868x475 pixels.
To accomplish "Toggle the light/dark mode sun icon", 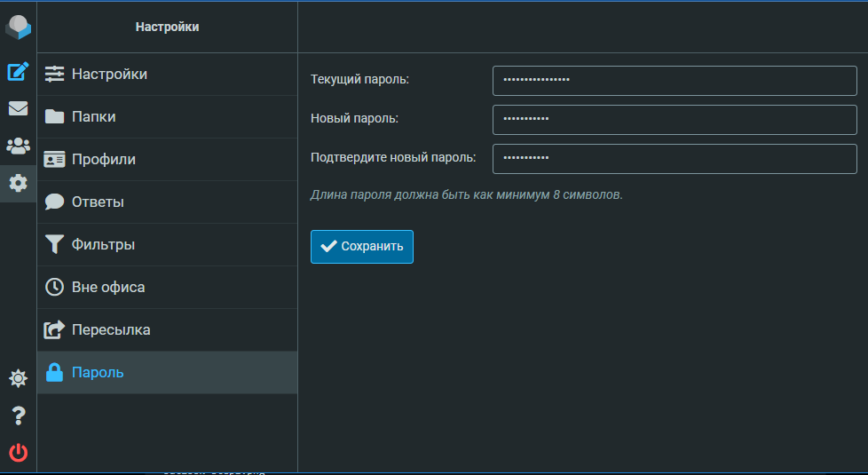I will point(18,379).
